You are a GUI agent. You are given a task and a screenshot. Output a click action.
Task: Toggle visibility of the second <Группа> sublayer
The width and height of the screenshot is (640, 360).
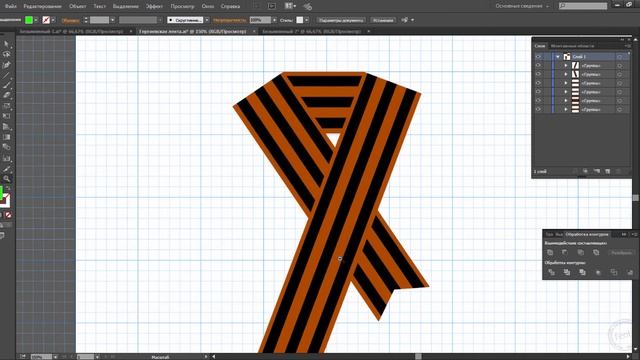tap(538, 74)
